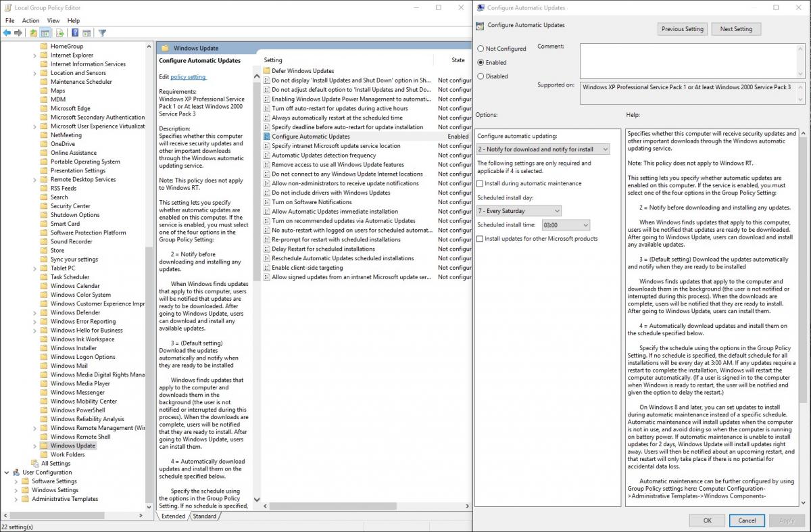Check Install during automatic maintenance
Viewport: 811px width, 532px height.
click(x=480, y=183)
